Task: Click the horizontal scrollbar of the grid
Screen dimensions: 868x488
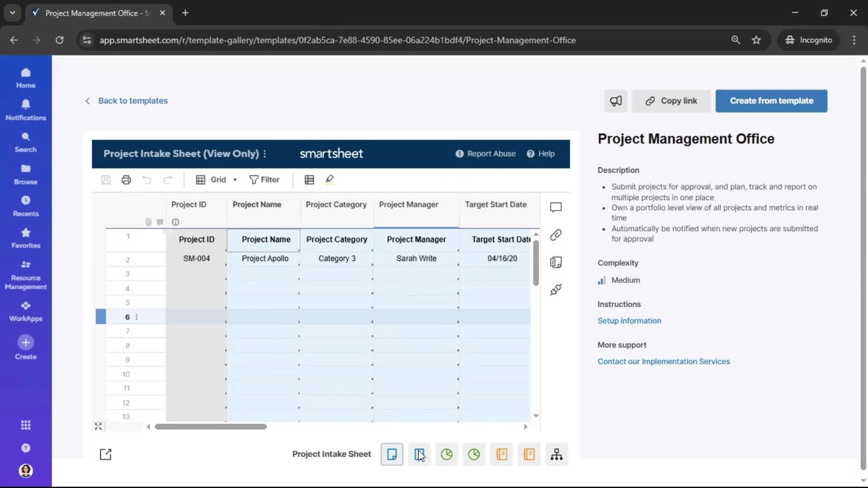Action: (x=211, y=427)
